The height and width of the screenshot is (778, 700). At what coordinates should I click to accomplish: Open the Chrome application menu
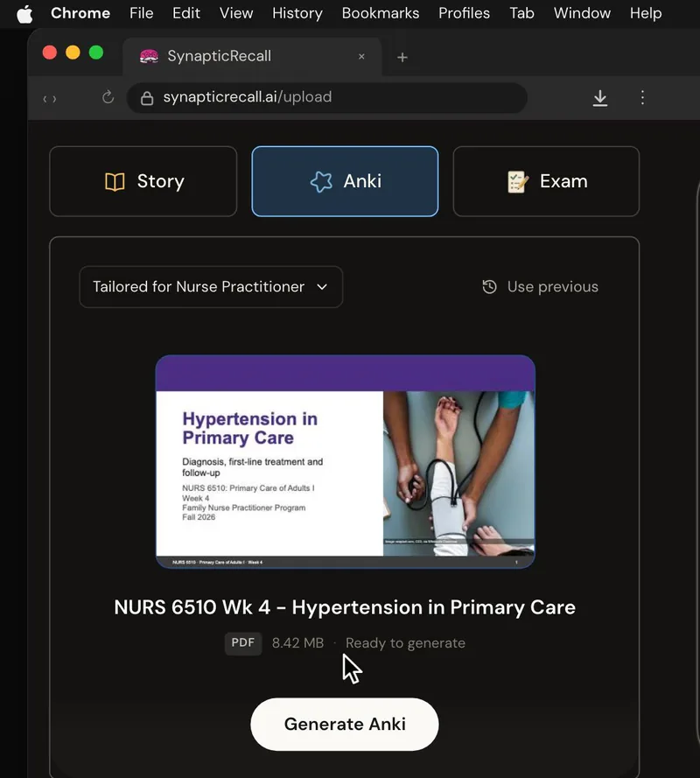click(x=80, y=13)
